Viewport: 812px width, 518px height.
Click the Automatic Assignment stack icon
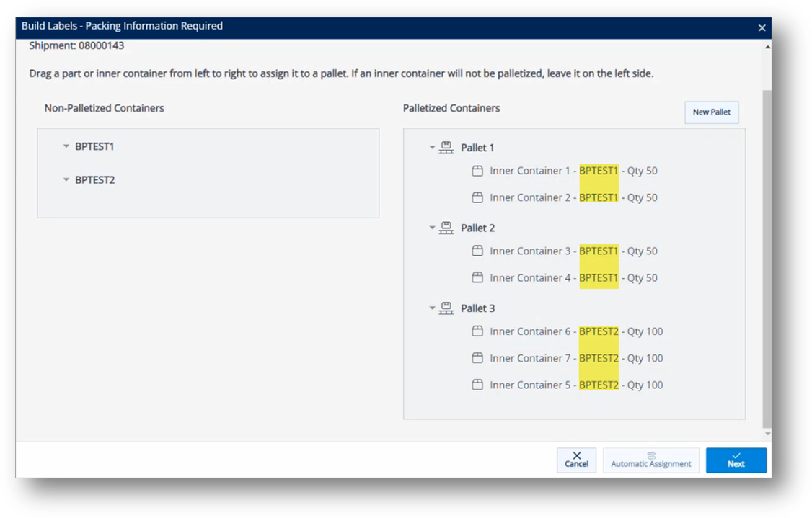coord(650,455)
